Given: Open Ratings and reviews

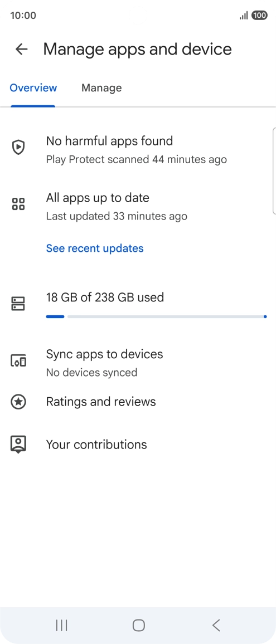Looking at the screenshot, I should coord(138,402).
